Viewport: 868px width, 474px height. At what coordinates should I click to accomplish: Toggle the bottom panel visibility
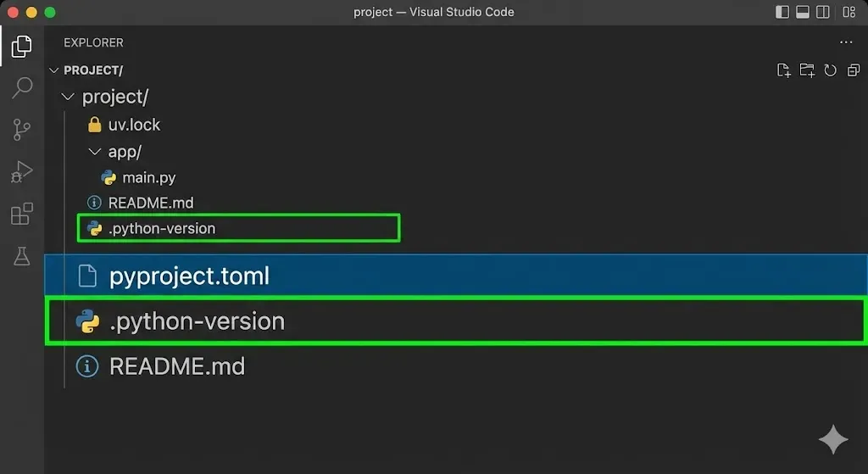tap(802, 12)
